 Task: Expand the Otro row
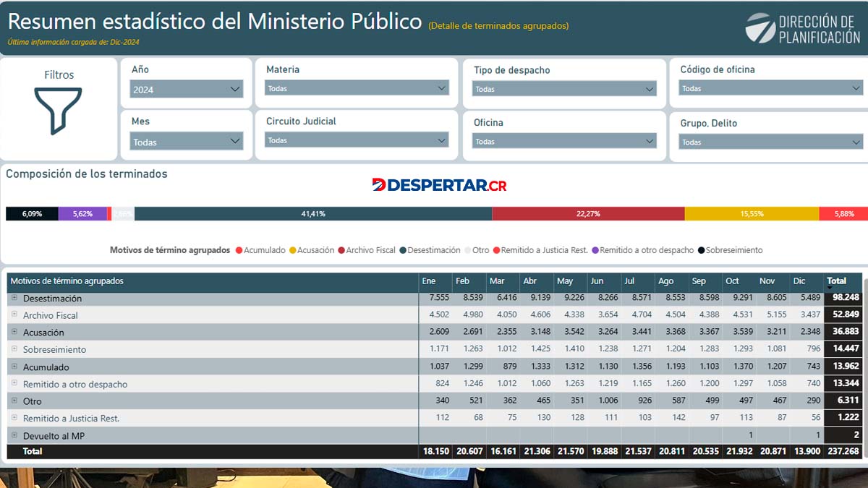(14, 401)
